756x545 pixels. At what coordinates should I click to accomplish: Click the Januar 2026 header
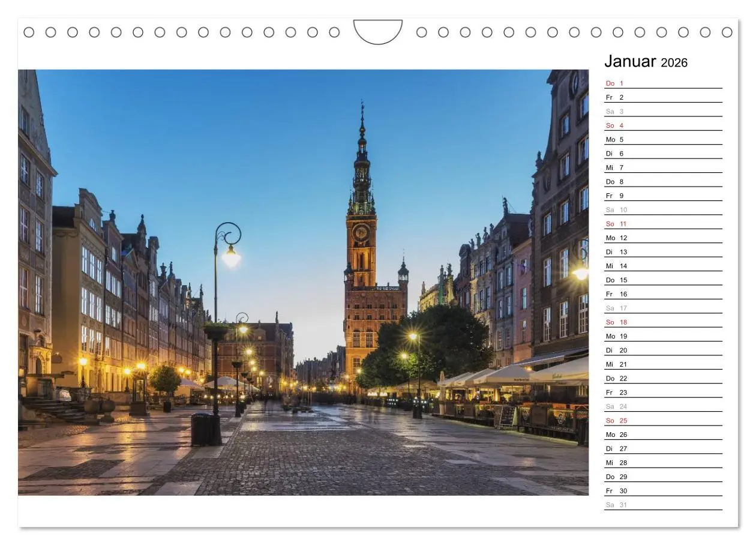click(646, 61)
